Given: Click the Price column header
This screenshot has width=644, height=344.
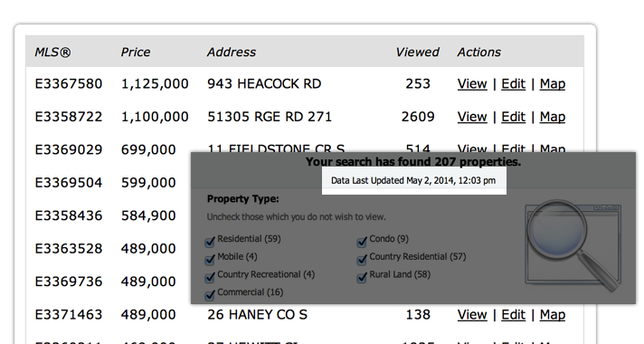Looking at the screenshot, I should tap(136, 53).
